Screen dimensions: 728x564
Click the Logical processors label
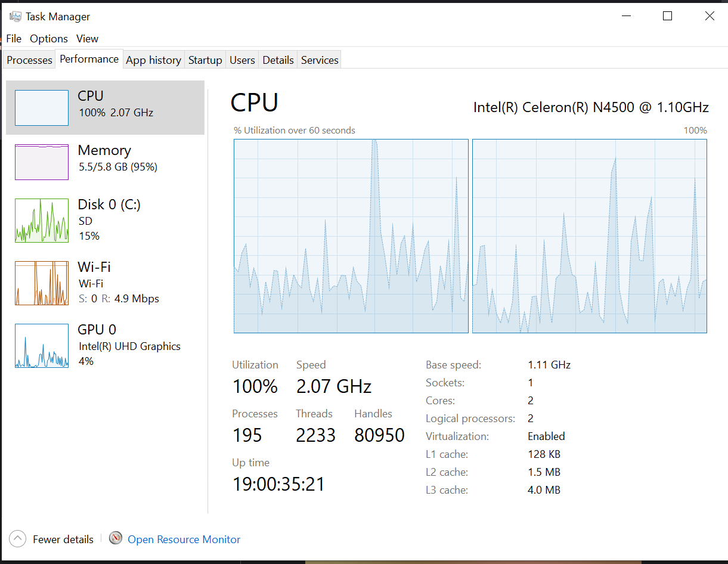point(471,419)
